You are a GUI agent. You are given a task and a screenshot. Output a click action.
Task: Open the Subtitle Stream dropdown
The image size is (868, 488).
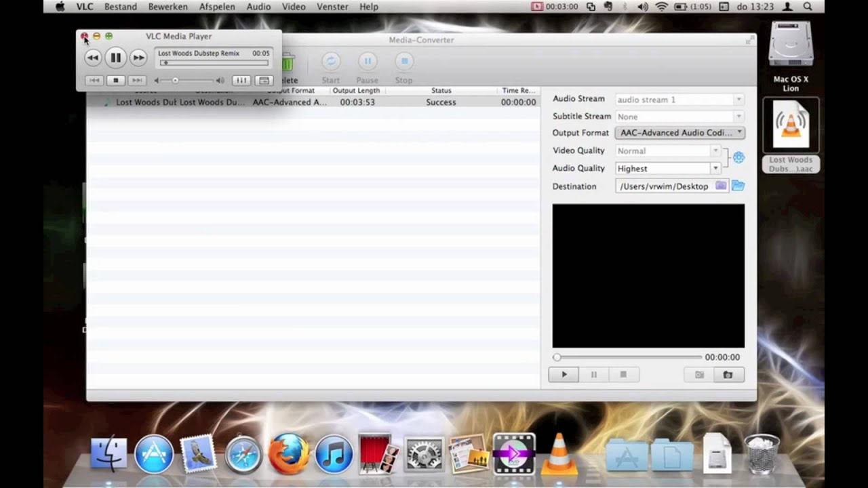(679, 117)
